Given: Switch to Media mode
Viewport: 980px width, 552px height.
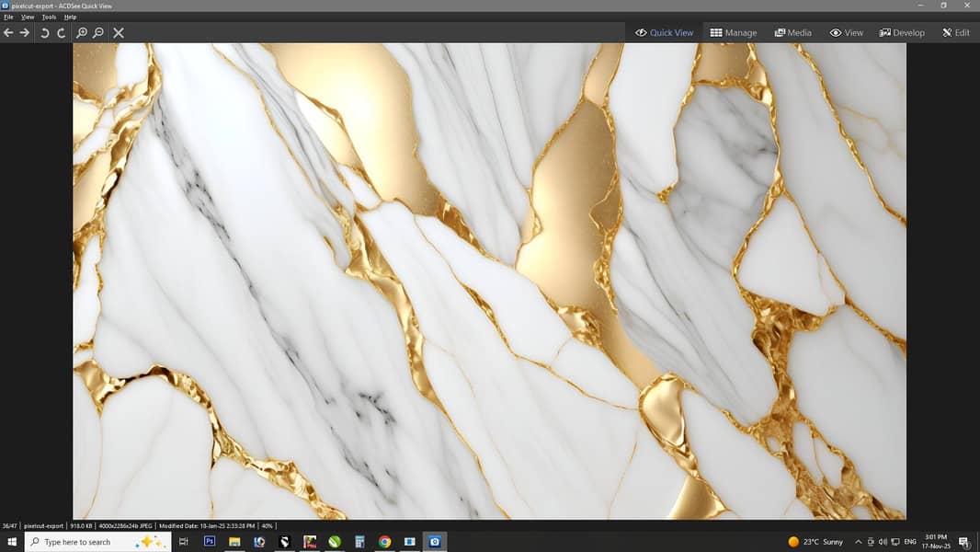Looking at the screenshot, I should 793,32.
